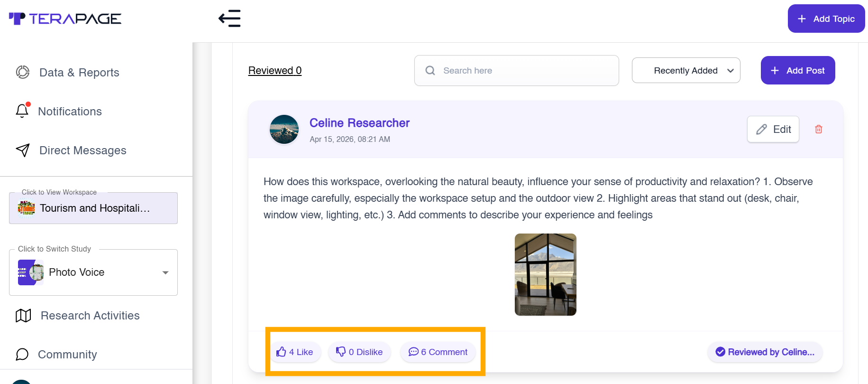Click the Terapage logo
This screenshot has height=384, width=868.
[65, 19]
